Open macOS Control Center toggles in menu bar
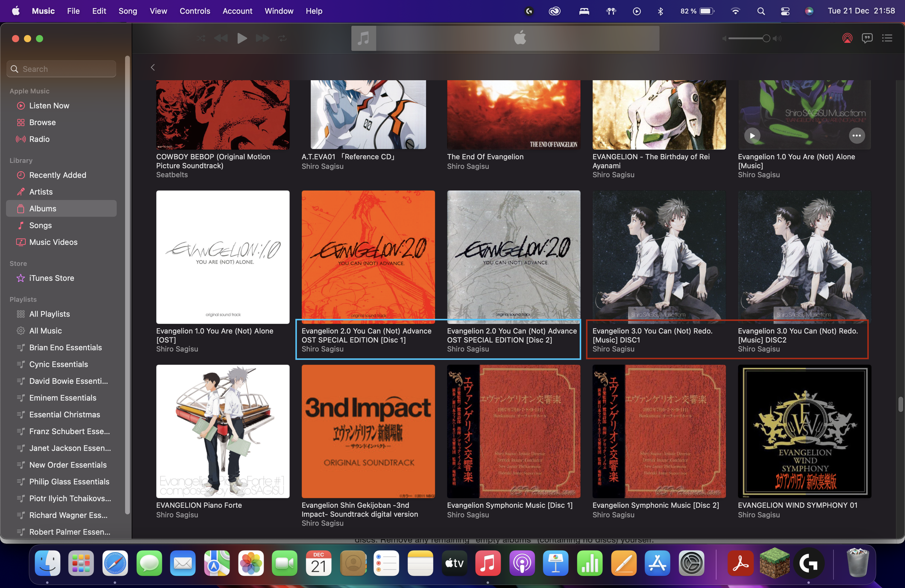Image resolution: width=905 pixels, height=588 pixels. pyautogui.click(x=785, y=11)
